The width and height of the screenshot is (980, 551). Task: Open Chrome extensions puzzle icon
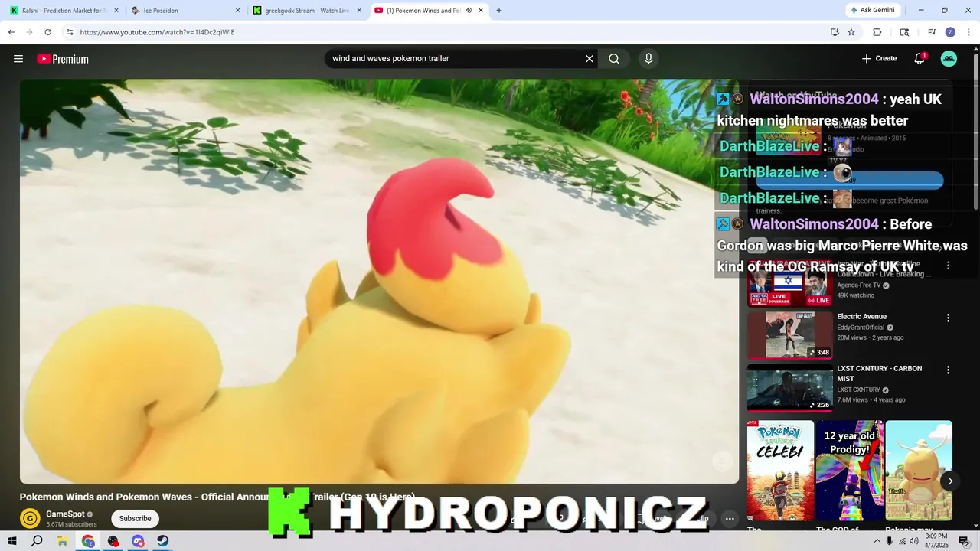877,32
